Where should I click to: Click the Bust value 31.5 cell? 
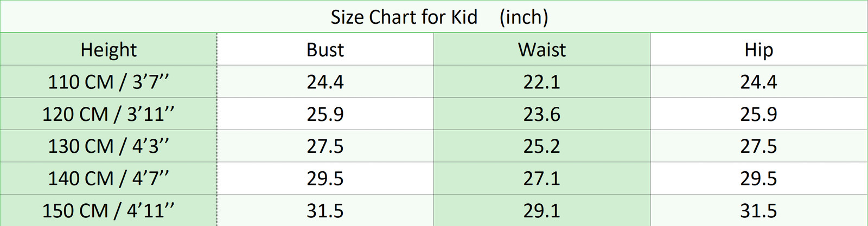325,210
